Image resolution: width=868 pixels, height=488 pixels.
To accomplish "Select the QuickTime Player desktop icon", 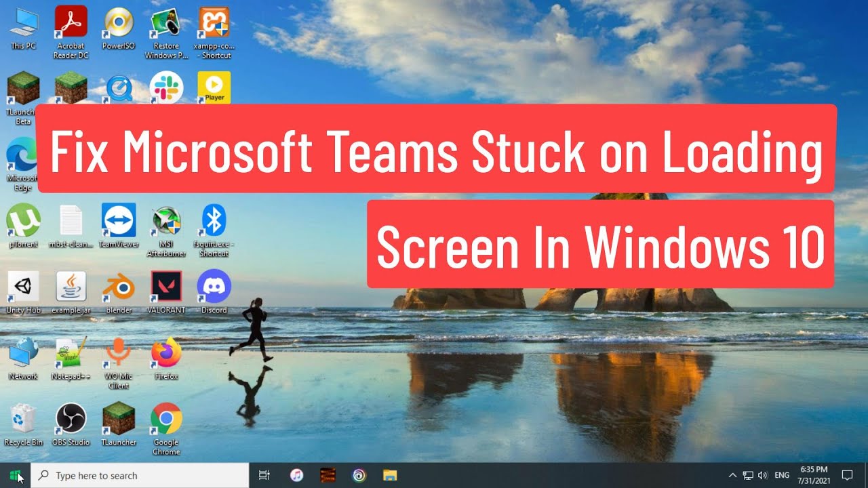I will coord(119,89).
